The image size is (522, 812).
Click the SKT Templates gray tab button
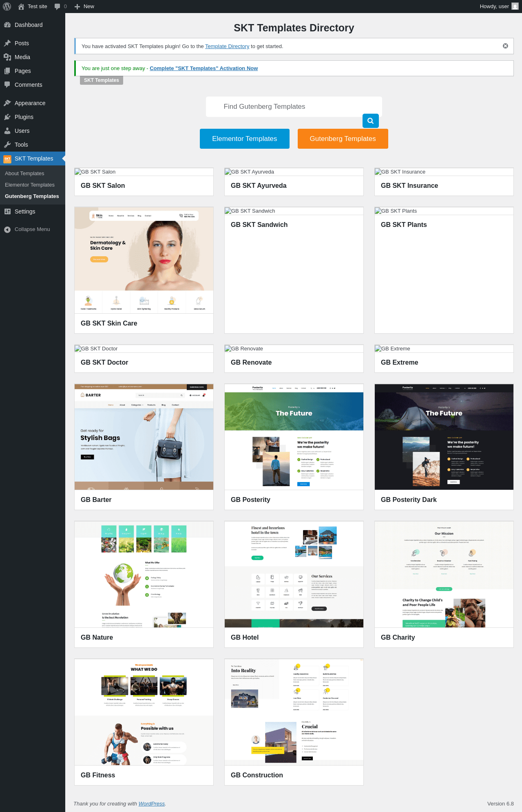pos(102,80)
